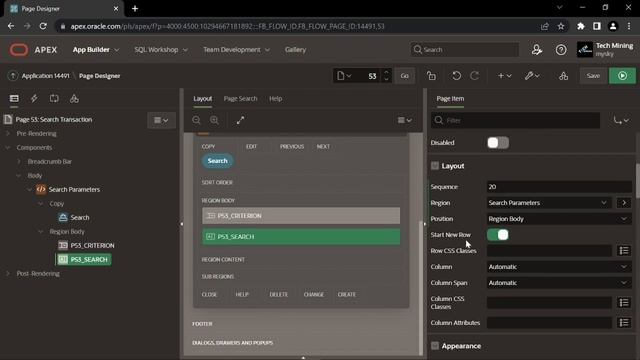Open the Position dropdown
The image size is (640, 360).
tap(559, 219)
